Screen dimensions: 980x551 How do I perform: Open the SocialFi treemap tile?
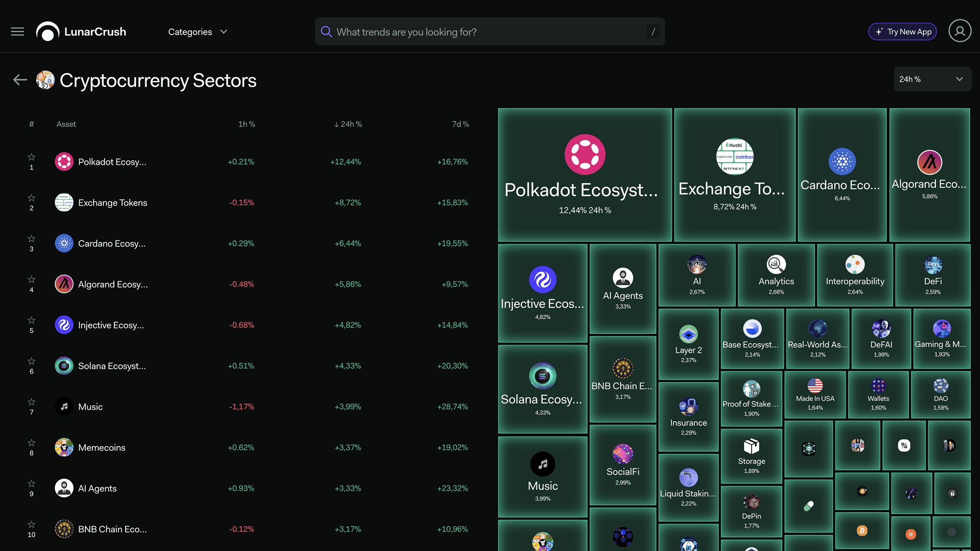623,465
